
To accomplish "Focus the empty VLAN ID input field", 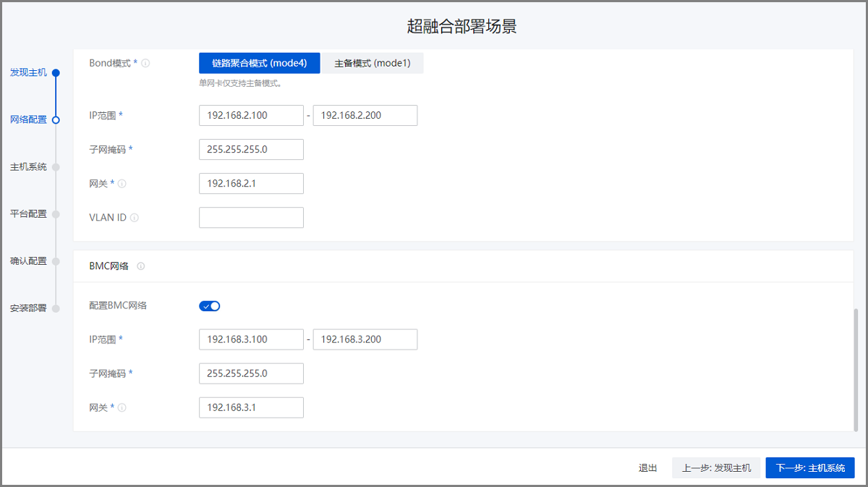I will (x=251, y=218).
